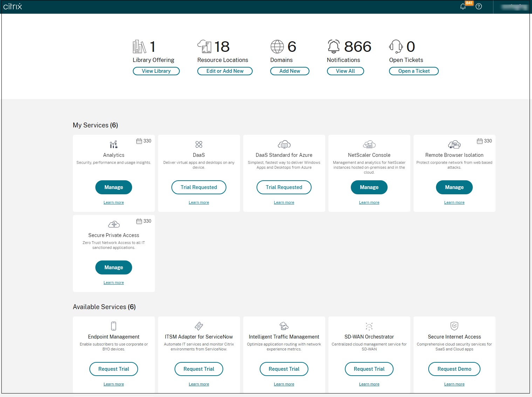Screen dimensions: 532x397
Task: Click the Secure Internet Access shield icon
Action: coord(454,326)
